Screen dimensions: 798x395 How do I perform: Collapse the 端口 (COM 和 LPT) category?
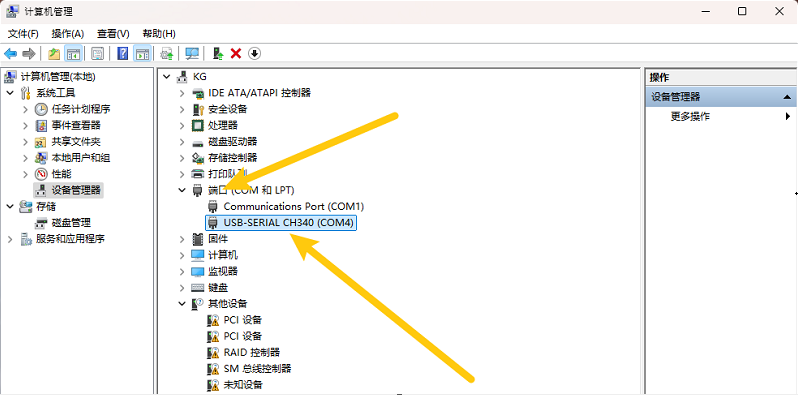(182, 190)
